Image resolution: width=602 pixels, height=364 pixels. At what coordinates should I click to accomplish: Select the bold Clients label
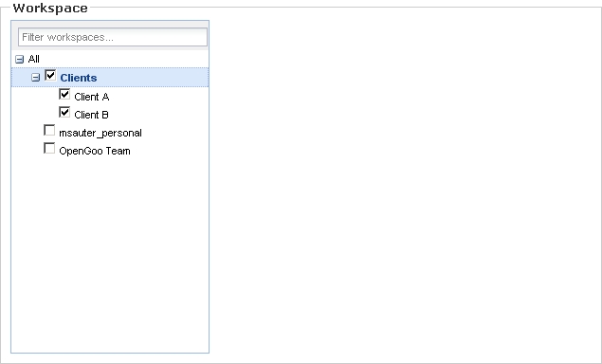[79, 78]
